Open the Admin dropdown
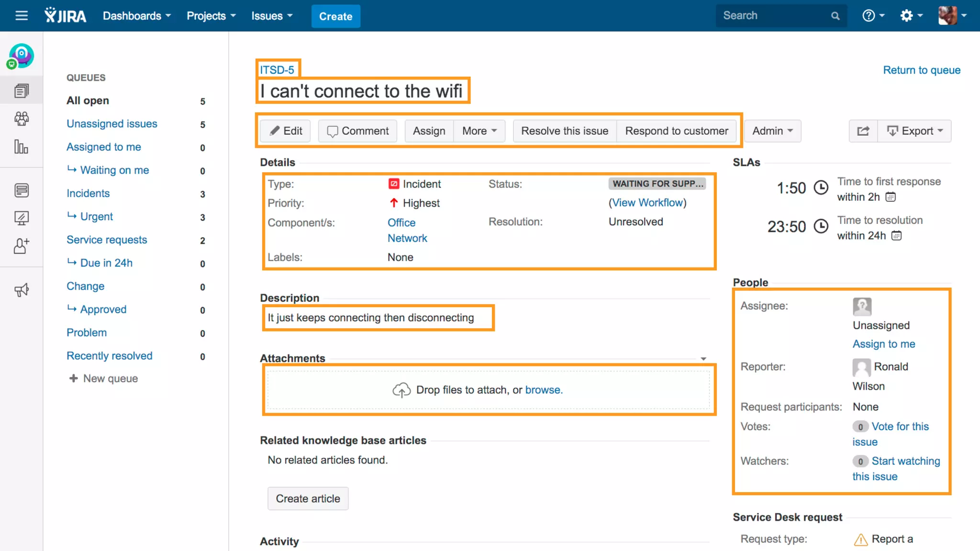This screenshot has width=980, height=551. (772, 131)
